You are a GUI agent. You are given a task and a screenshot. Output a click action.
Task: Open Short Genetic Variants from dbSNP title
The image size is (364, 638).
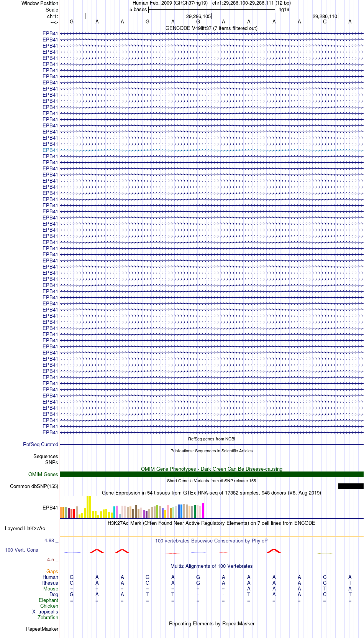coord(212,481)
